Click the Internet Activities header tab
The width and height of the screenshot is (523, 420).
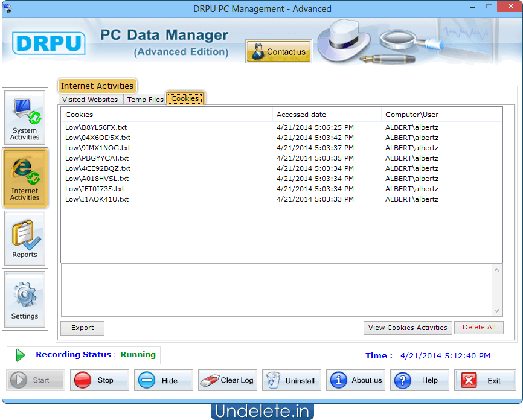pos(97,86)
